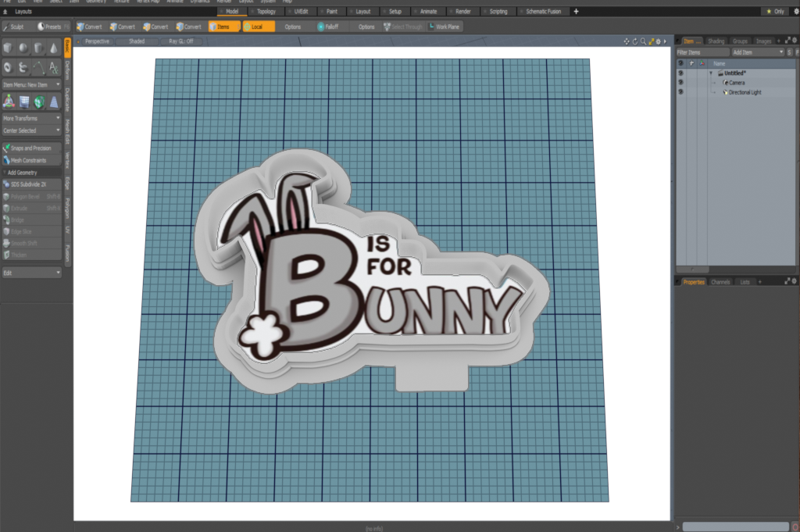
Task: Open the Add Item dropdown
Action: [756, 52]
